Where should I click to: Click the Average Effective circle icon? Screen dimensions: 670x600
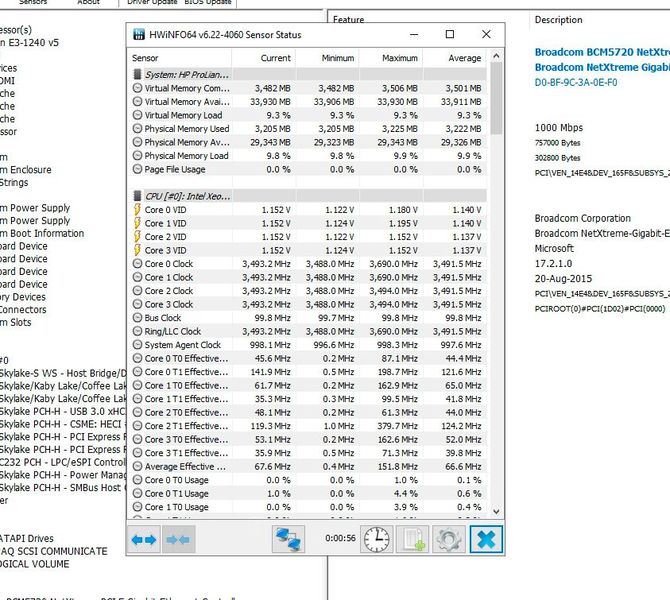[x=137, y=466]
